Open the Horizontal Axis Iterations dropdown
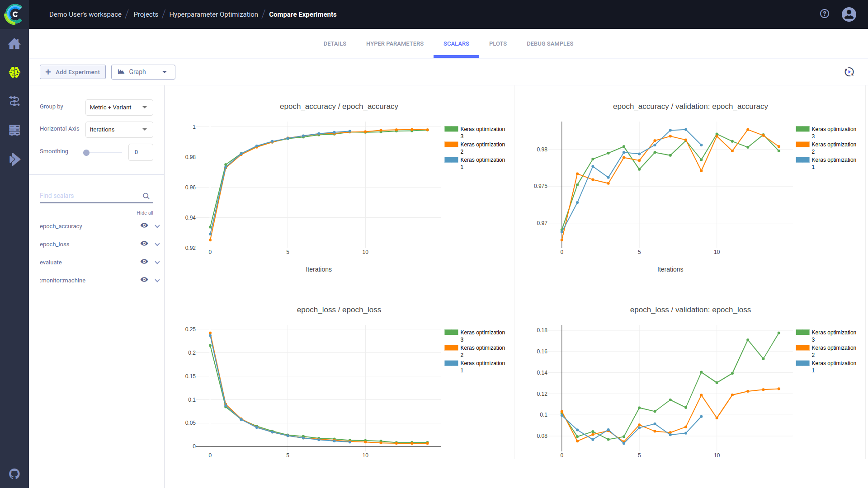This screenshot has height=488, width=868. point(119,130)
